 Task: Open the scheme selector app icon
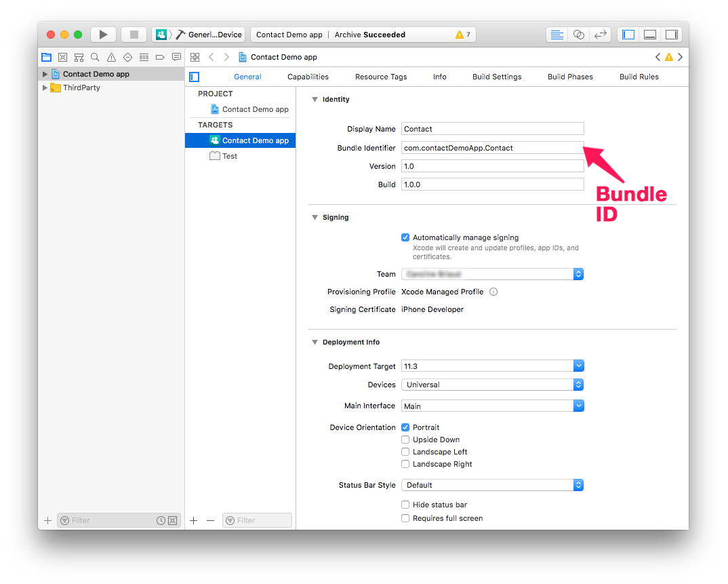161,35
